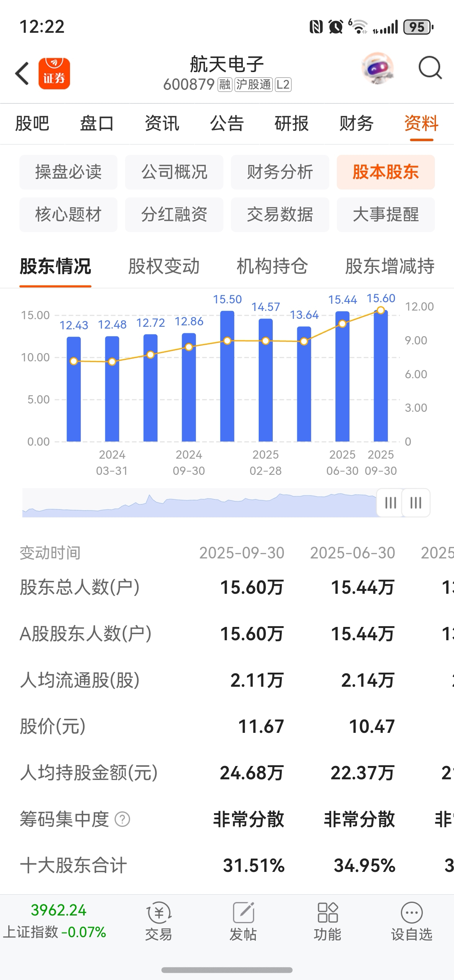The height and width of the screenshot is (980, 454).
Task: Tap the 沪股通 badge
Action: 253,84
